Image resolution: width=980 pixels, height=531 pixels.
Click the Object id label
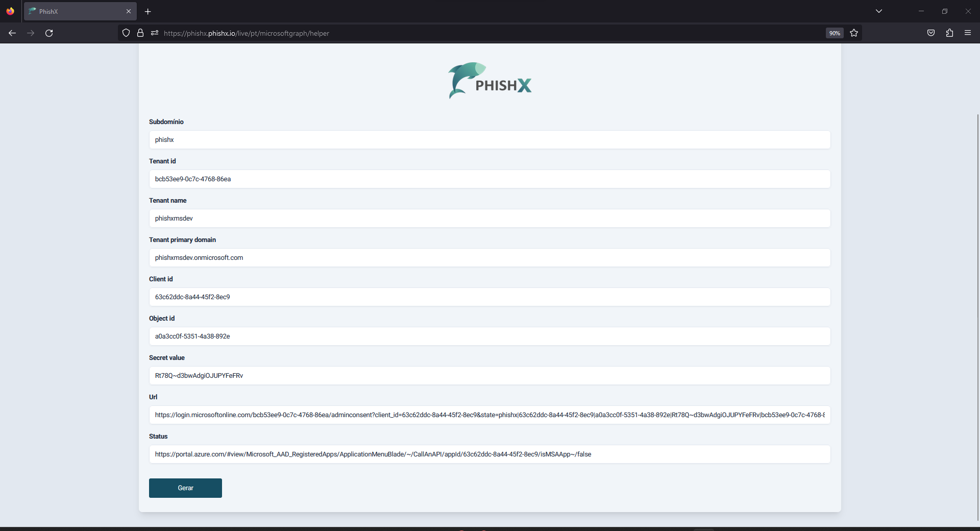pos(162,319)
